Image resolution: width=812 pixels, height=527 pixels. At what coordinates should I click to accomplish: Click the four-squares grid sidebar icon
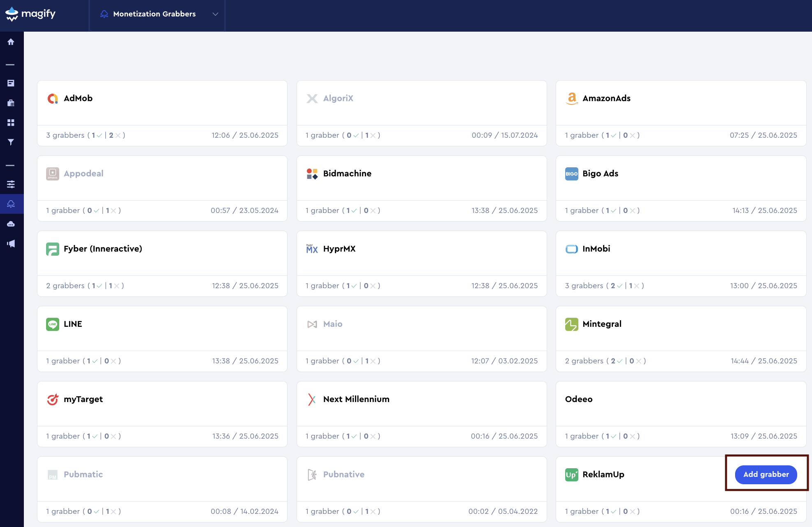click(11, 123)
